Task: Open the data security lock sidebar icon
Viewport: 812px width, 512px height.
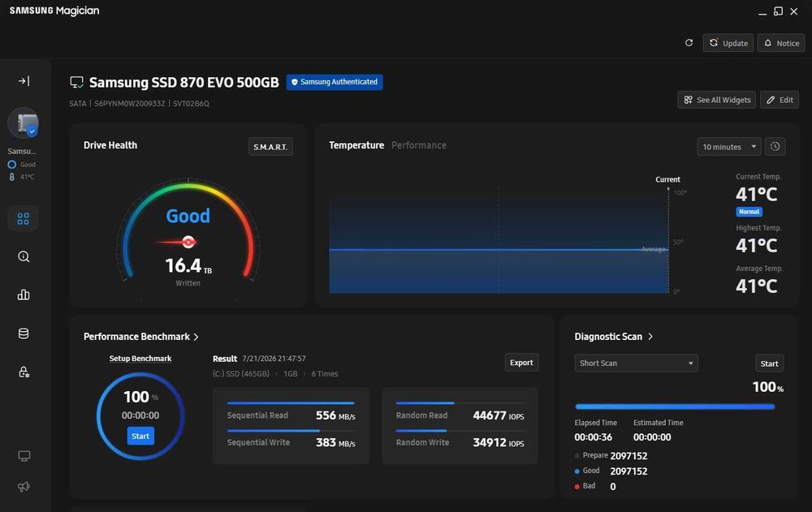Action: click(x=24, y=372)
